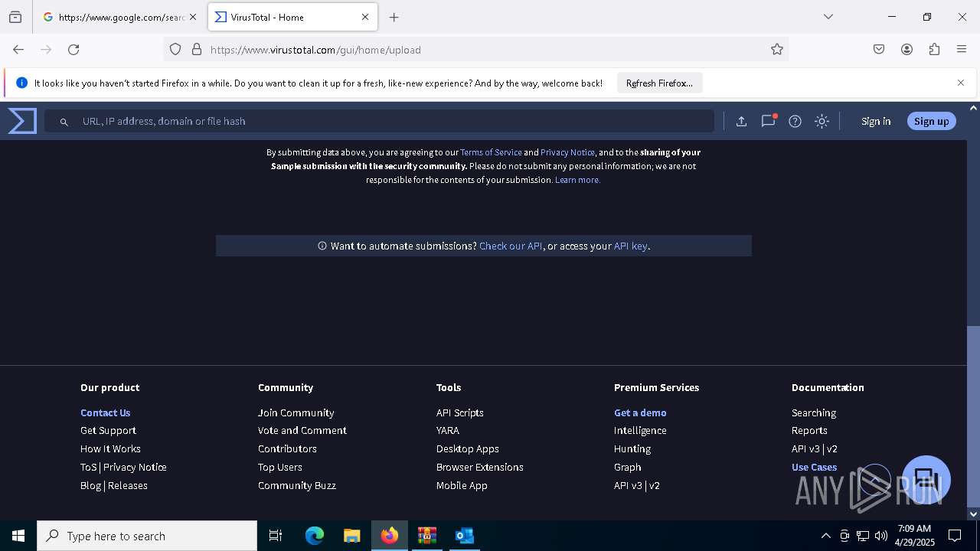The height and width of the screenshot is (551, 980).
Task: Open the How It Works footer link
Action: point(110,448)
